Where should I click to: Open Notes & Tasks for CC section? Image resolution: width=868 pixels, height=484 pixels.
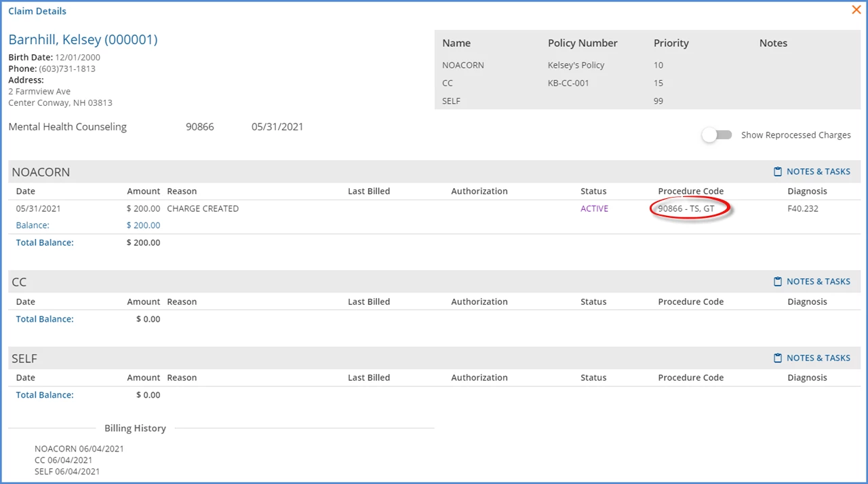pyautogui.click(x=812, y=282)
